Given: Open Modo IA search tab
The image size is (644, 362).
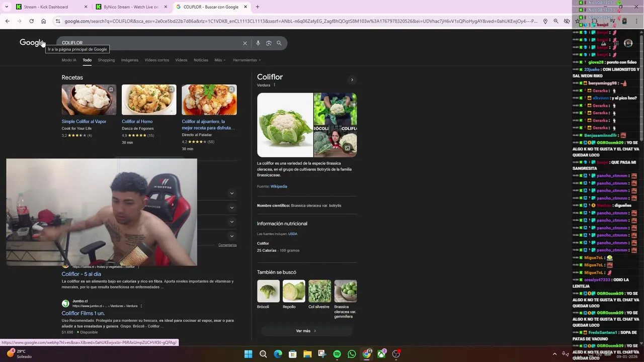Looking at the screenshot, I should (x=69, y=60).
